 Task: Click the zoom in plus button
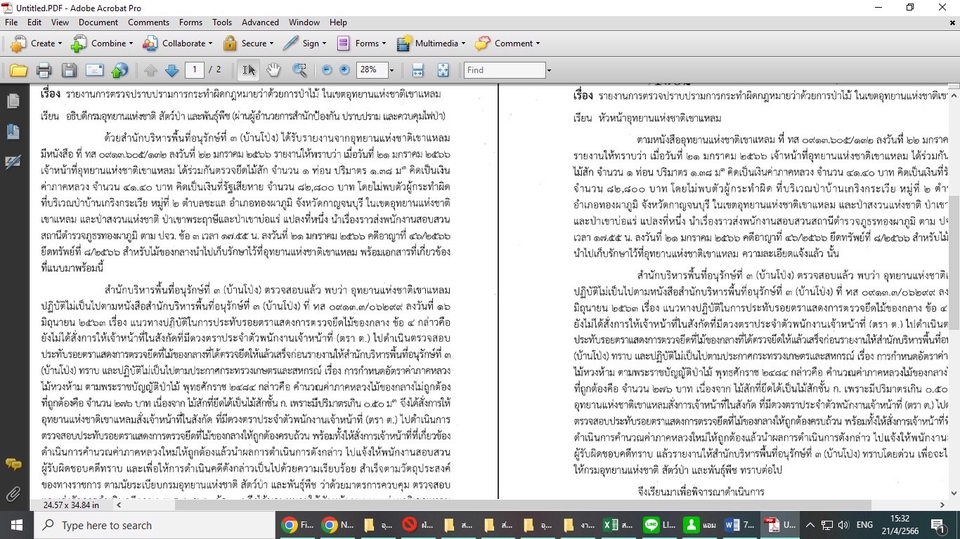[345, 70]
